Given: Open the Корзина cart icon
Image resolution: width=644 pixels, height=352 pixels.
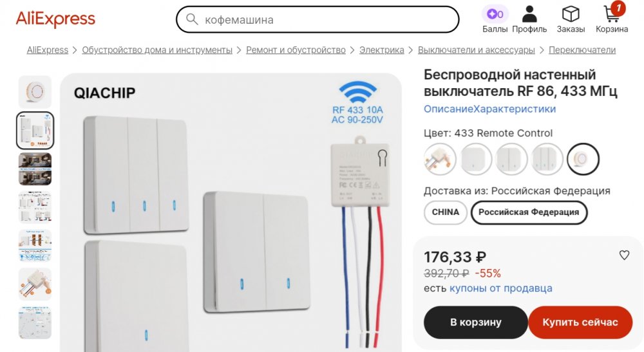Looking at the screenshot, I should tap(612, 15).
